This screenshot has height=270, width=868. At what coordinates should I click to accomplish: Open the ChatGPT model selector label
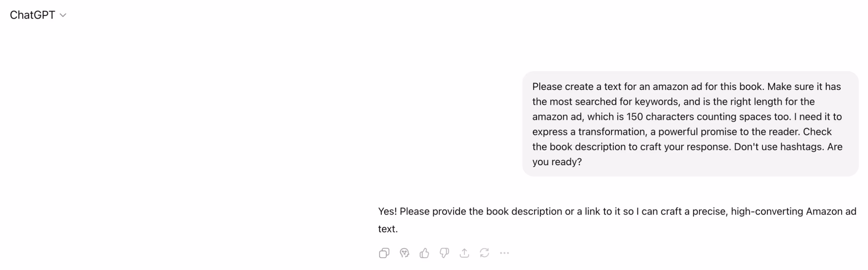click(x=32, y=15)
